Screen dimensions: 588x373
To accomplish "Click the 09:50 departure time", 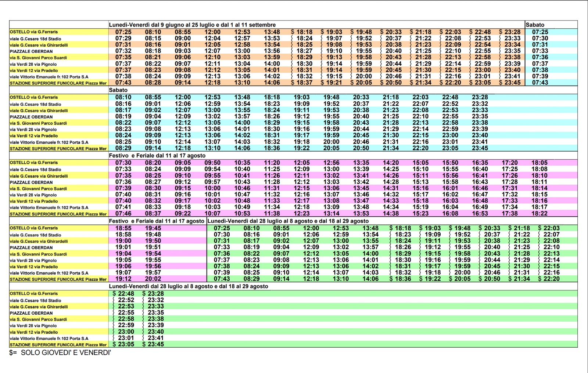I will pos(212,163).
